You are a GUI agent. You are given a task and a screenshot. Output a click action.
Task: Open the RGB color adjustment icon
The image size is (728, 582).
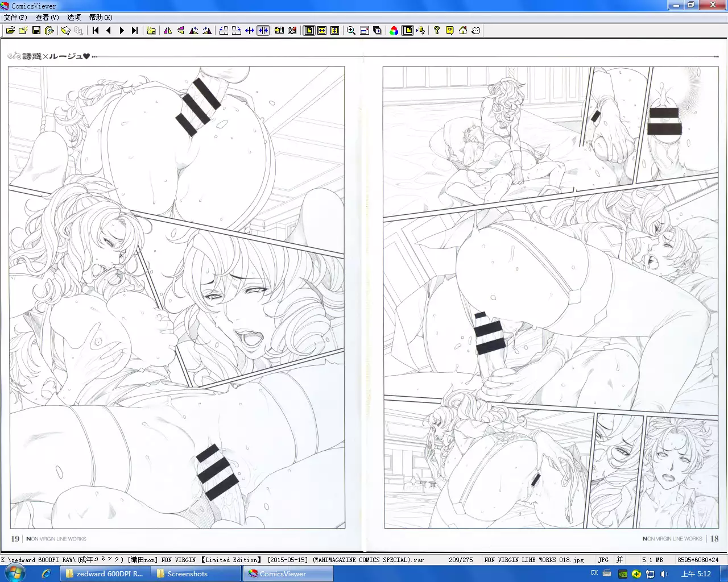coord(394,31)
